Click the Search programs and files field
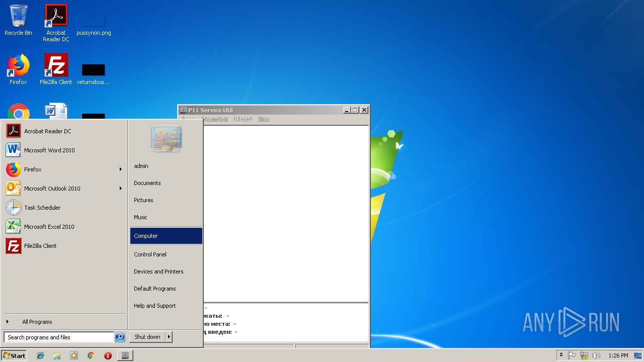Viewport: 644px width, 362px height. (59, 337)
